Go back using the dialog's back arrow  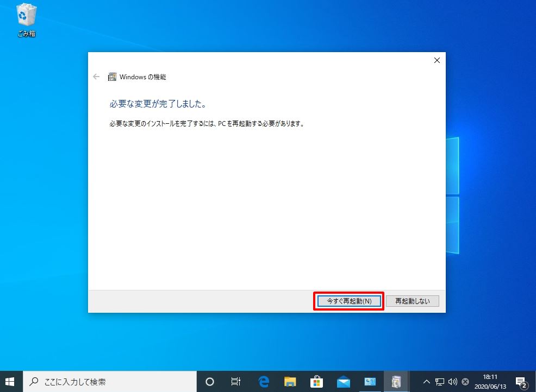pos(96,77)
